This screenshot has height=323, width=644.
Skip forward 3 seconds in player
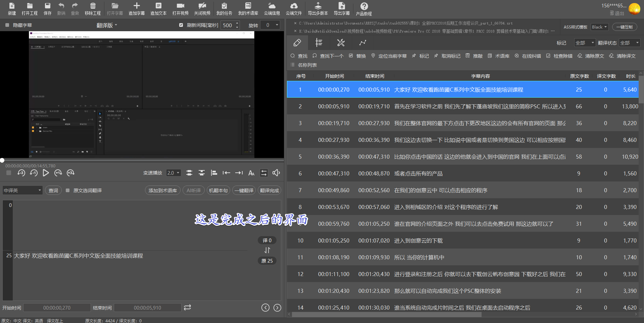point(70,173)
